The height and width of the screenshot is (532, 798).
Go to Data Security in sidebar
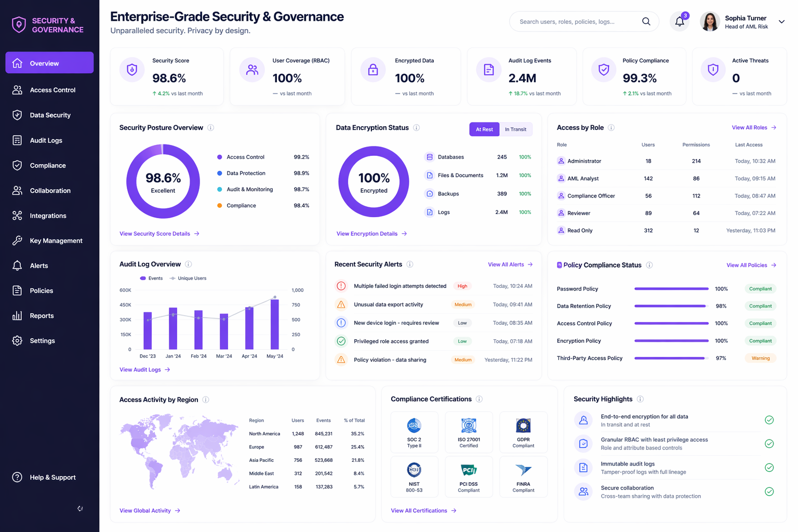tap(49, 115)
